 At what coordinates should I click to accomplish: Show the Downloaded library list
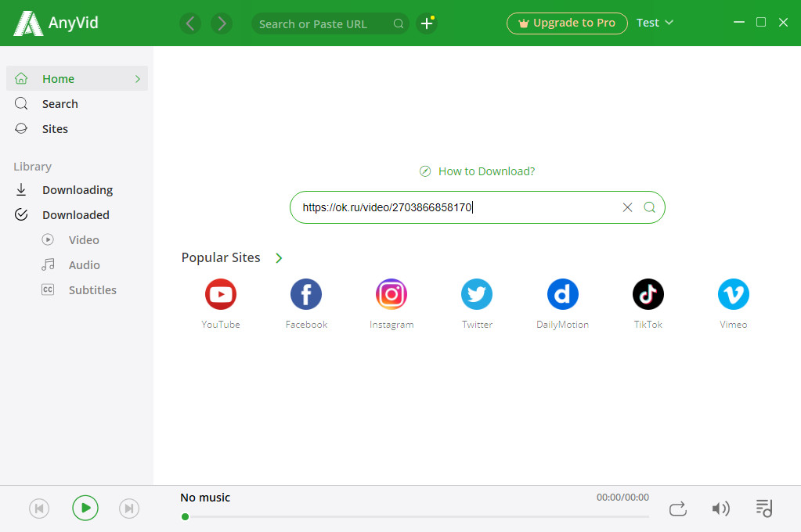pyautogui.click(x=78, y=215)
